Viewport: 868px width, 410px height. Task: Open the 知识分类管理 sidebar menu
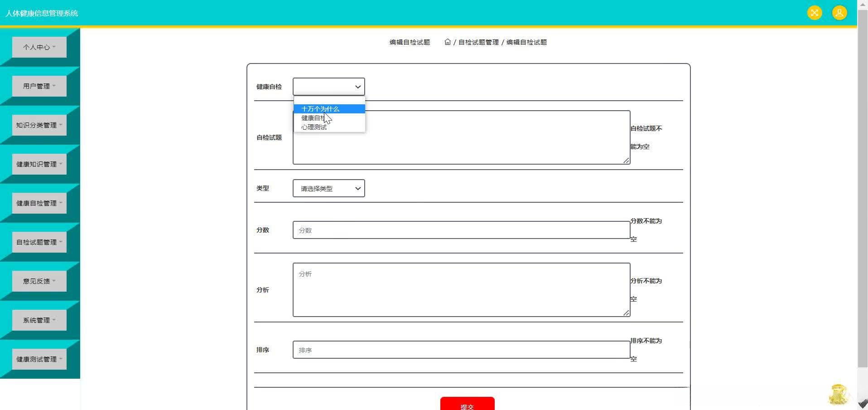(39, 125)
